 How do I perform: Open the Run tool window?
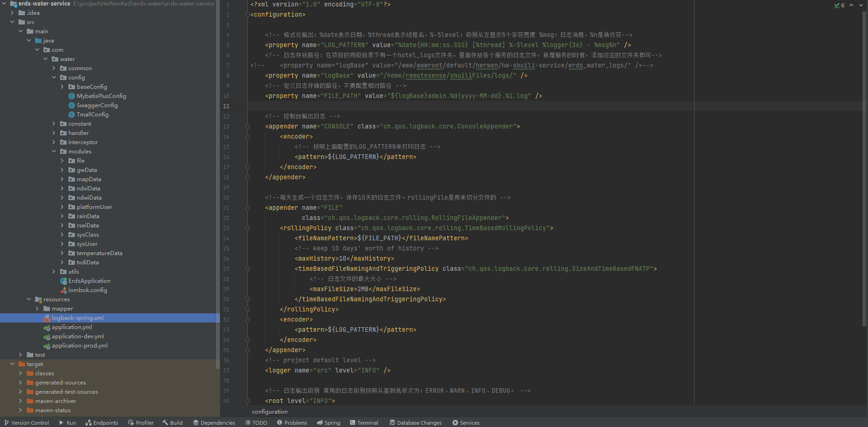[68, 422]
